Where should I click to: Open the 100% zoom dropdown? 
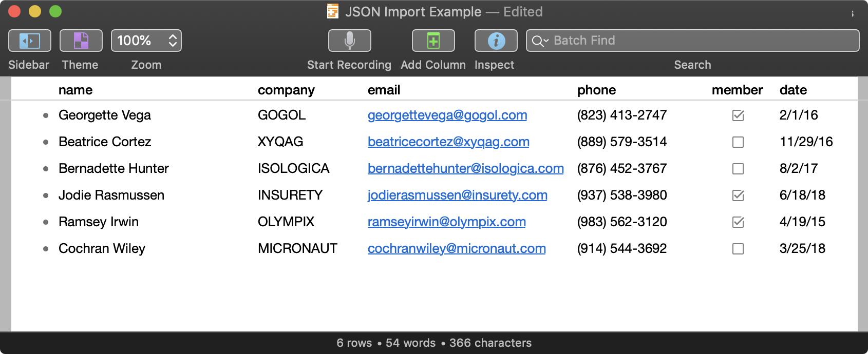coord(146,41)
